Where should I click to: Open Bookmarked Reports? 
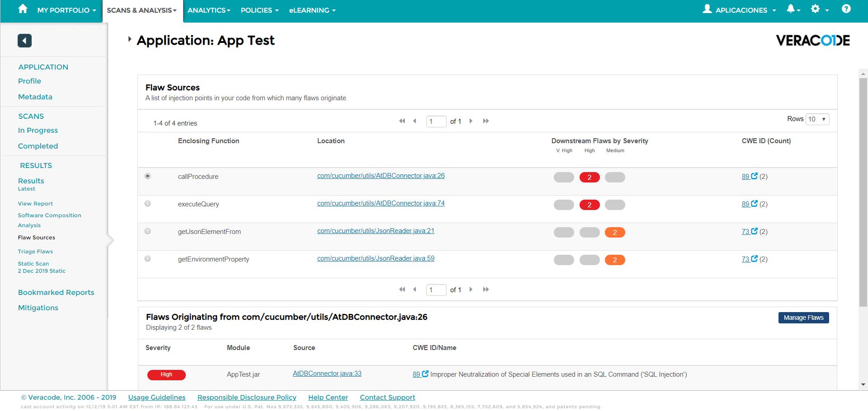point(56,292)
